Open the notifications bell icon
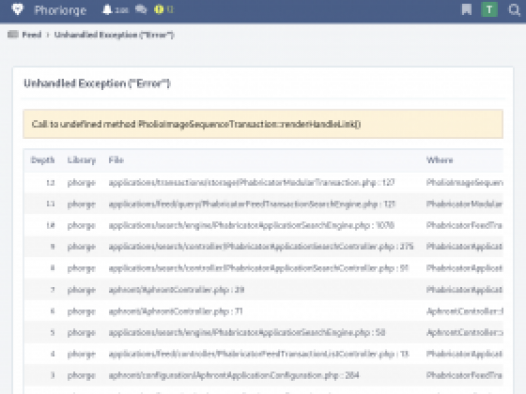526x394 pixels. click(107, 10)
